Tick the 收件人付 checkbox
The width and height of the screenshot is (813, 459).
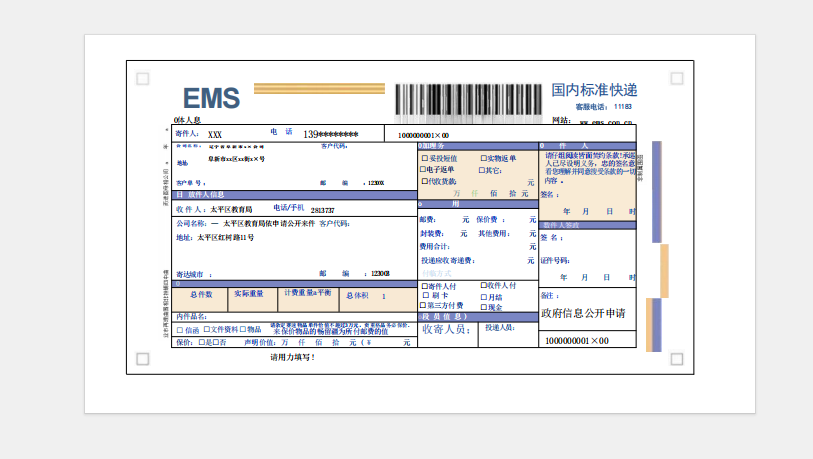(483, 285)
